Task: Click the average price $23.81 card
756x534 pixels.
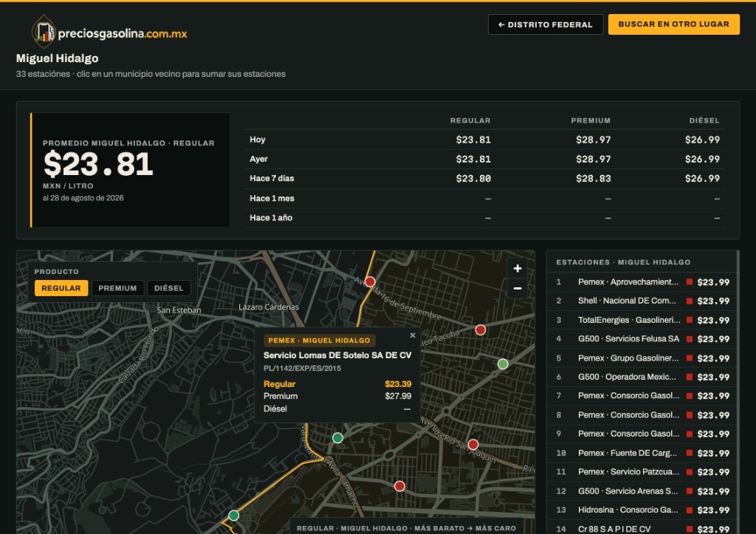Action: [130, 170]
